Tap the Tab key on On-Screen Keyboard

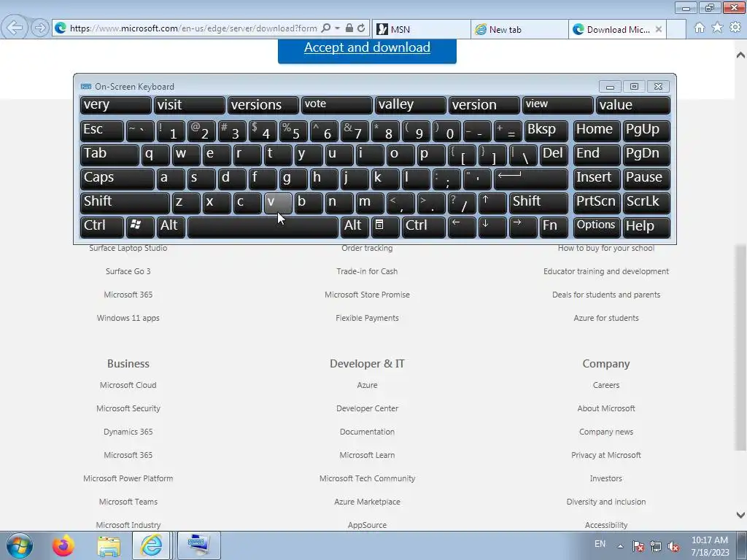(x=109, y=155)
